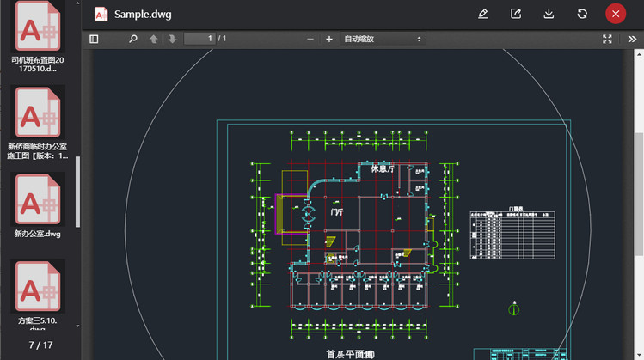Viewport: 644px width, 360px height.
Task: Select the 新办公室.dwg file
Action: click(38, 204)
